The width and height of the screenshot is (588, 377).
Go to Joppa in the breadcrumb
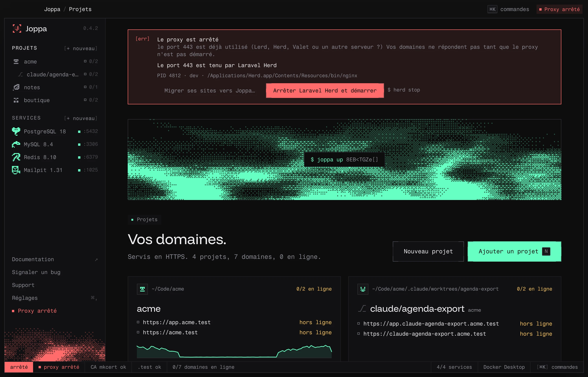point(52,9)
